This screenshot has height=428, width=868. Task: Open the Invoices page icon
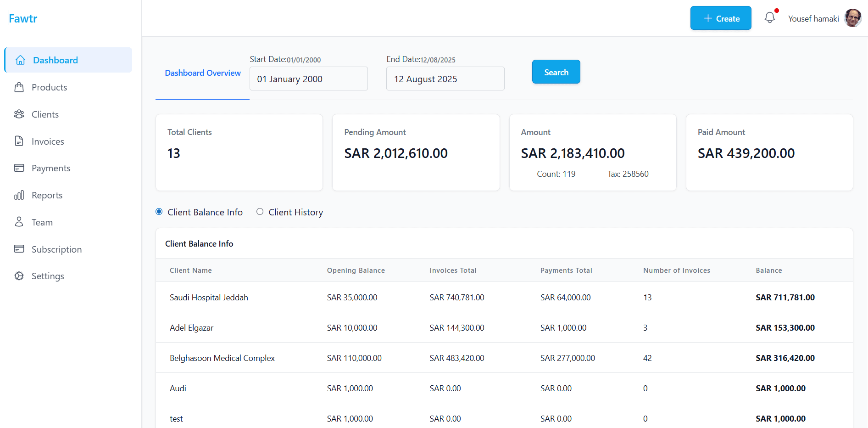(x=19, y=141)
